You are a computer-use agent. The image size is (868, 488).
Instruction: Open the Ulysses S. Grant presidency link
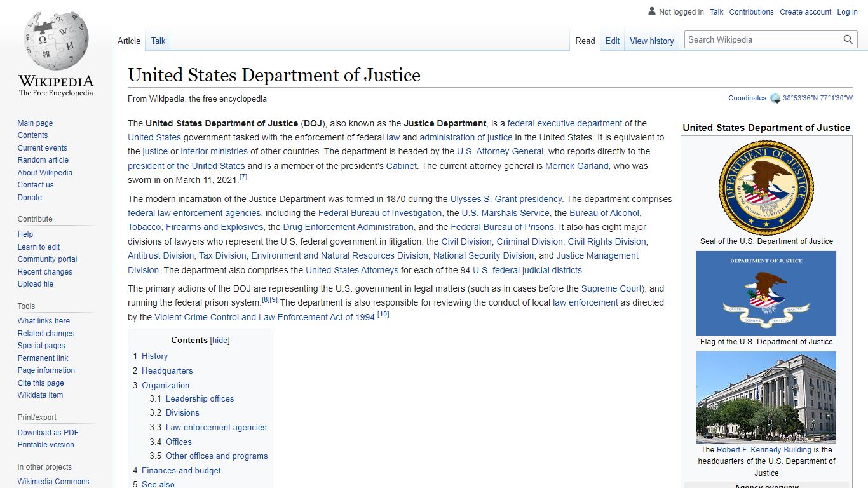click(x=506, y=199)
